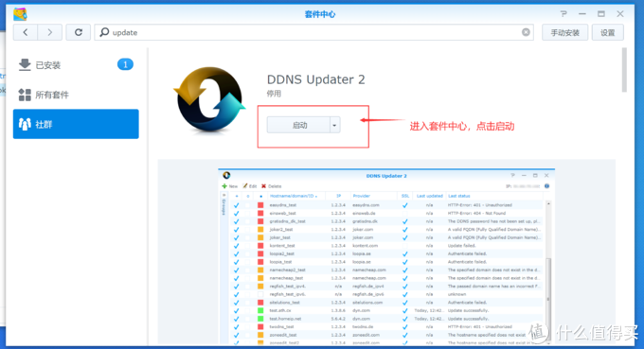Click into the search box containing update
The image size is (644, 349).
click(314, 32)
